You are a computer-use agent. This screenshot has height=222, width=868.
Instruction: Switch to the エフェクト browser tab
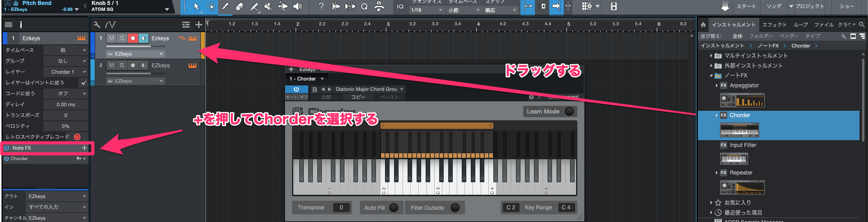click(x=774, y=25)
